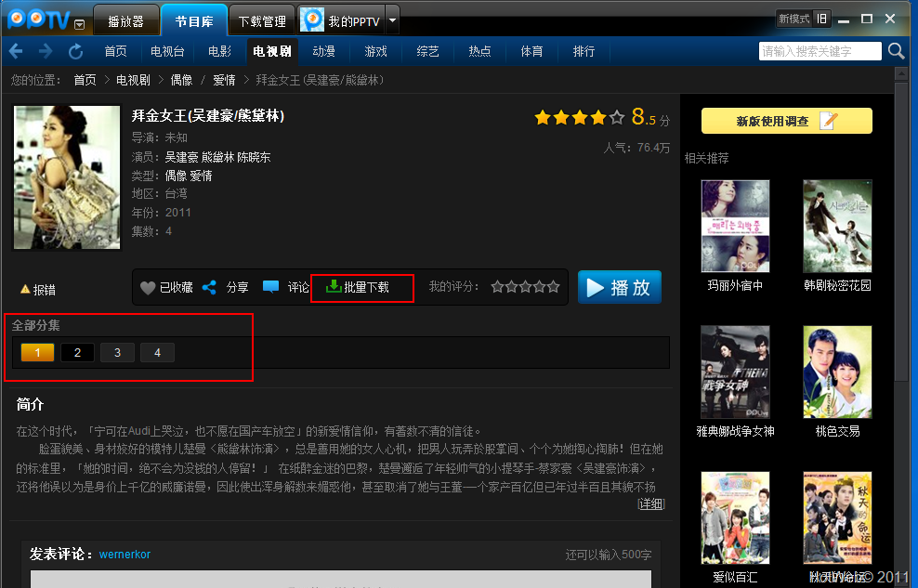Click 电视剧 in the breadcrumb

[133, 80]
